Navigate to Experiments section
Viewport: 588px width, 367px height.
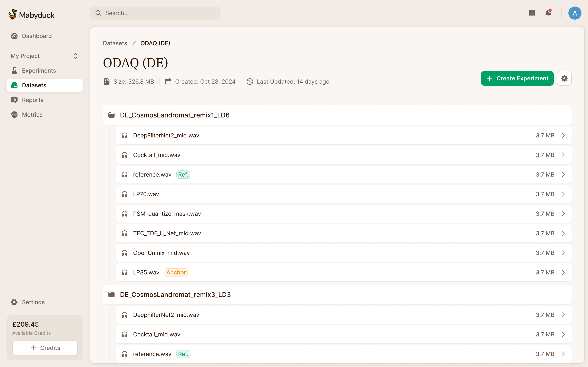(39, 71)
